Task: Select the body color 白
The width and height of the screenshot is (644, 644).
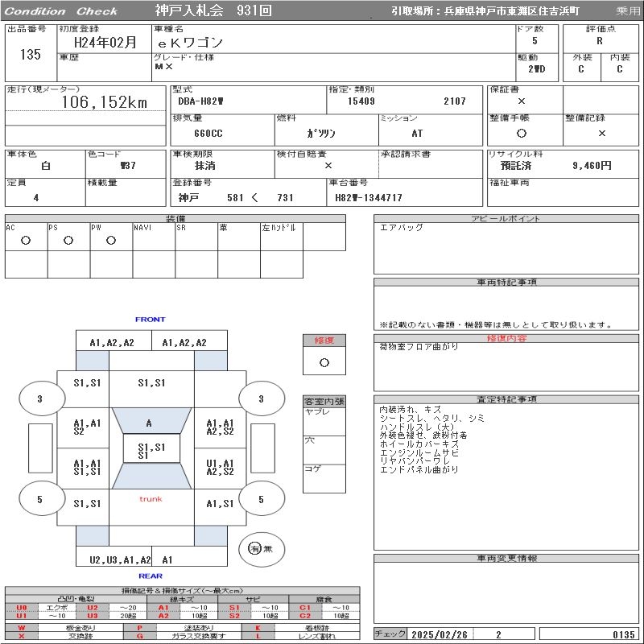Action: [x=46, y=166]
